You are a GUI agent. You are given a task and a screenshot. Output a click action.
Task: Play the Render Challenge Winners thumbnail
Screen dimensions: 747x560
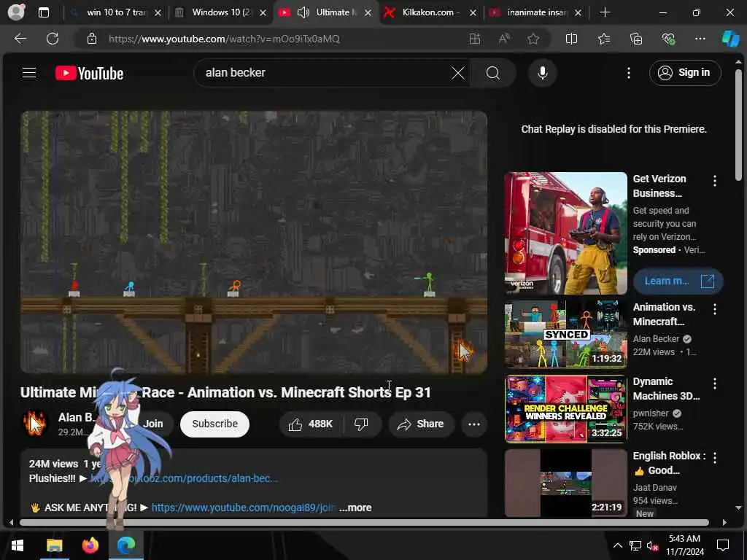pos(565,408)
